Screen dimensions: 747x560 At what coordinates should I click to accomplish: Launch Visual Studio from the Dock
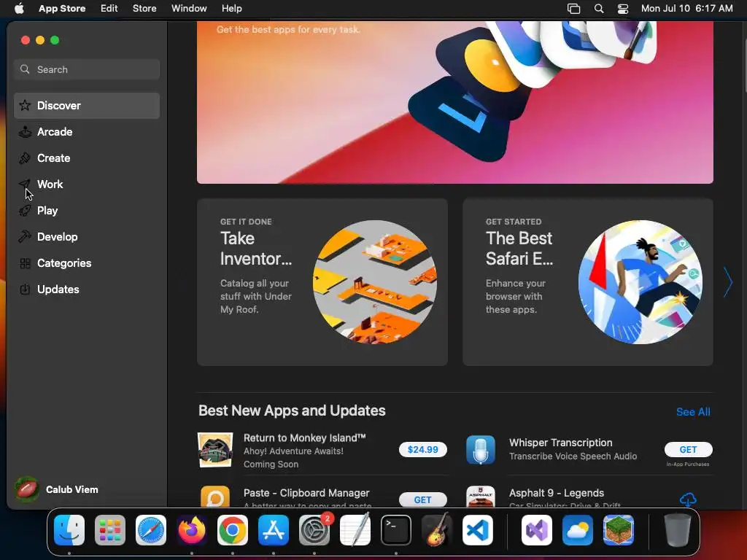pos(537,530)
